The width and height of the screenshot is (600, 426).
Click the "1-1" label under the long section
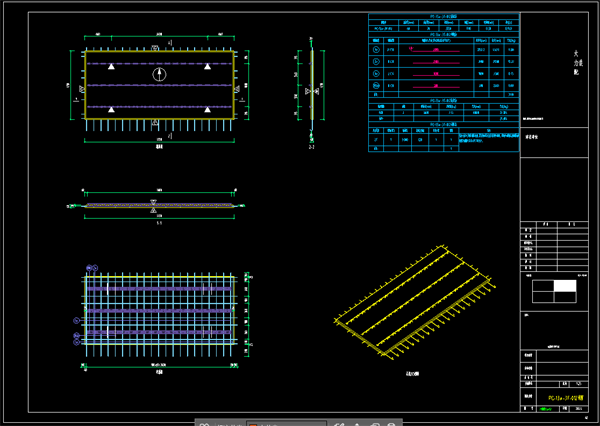tap(159, 223)
